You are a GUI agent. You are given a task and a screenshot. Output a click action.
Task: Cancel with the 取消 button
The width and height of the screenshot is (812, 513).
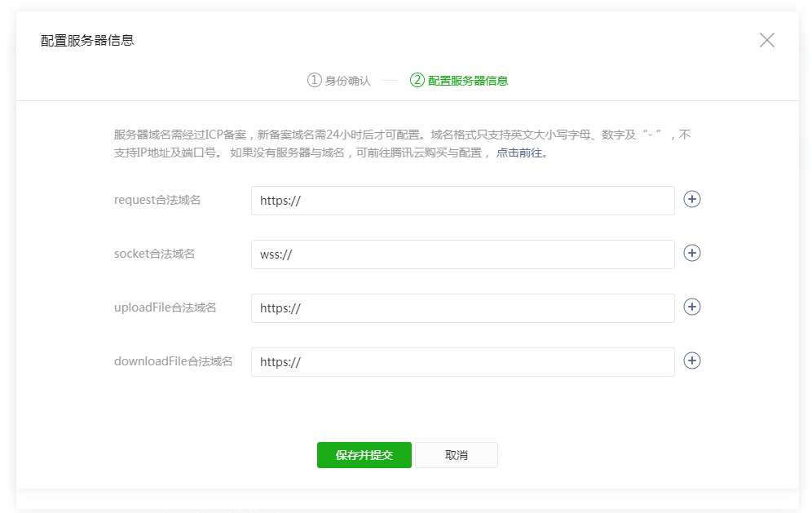click(457, 455)
